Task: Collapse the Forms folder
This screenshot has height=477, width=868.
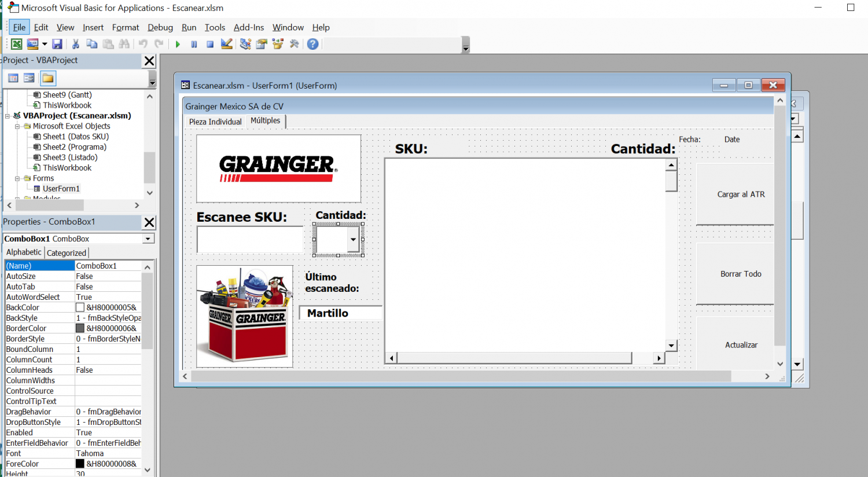Action: pyautogui.click(x=17, y=178)
